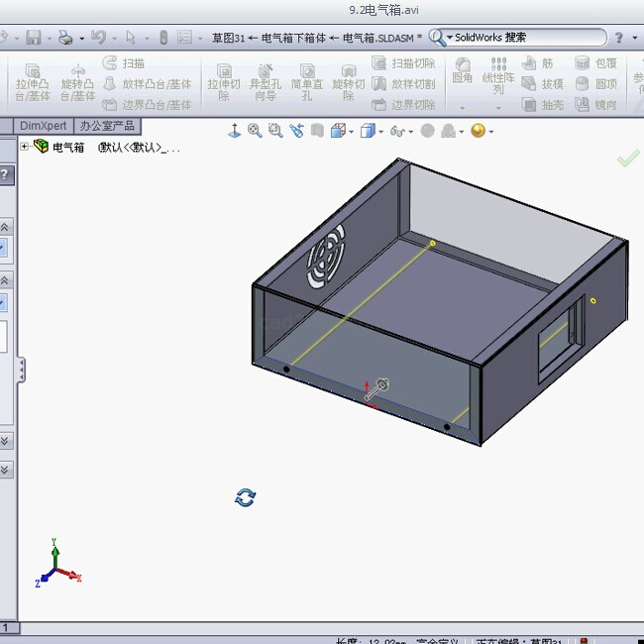Click the SolidWorks 搜索 search field

(525, 38)
